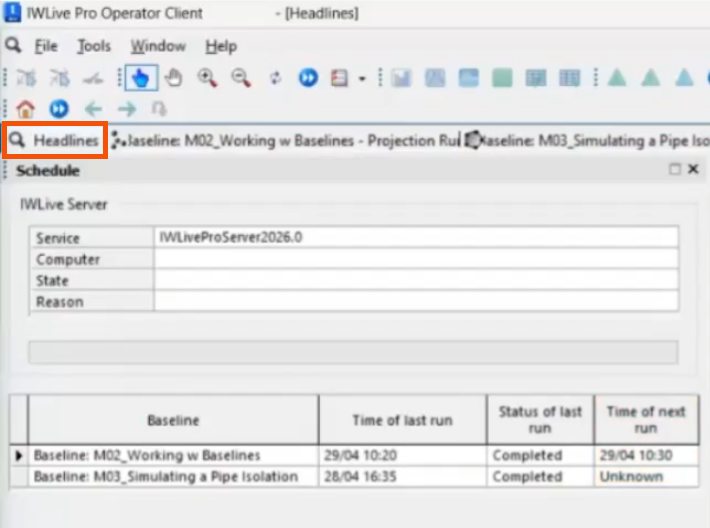Click the Reason label cell
Image resolution: width=710 pixels, height=528 pixels.
tap(91, 302)
